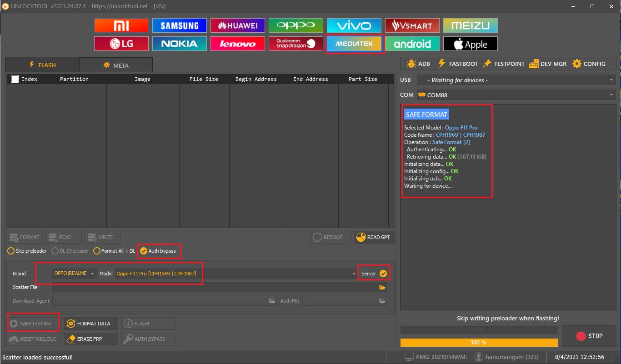Switch to the FLASH tab
The image size is (621, 364).
click(42, 65)
